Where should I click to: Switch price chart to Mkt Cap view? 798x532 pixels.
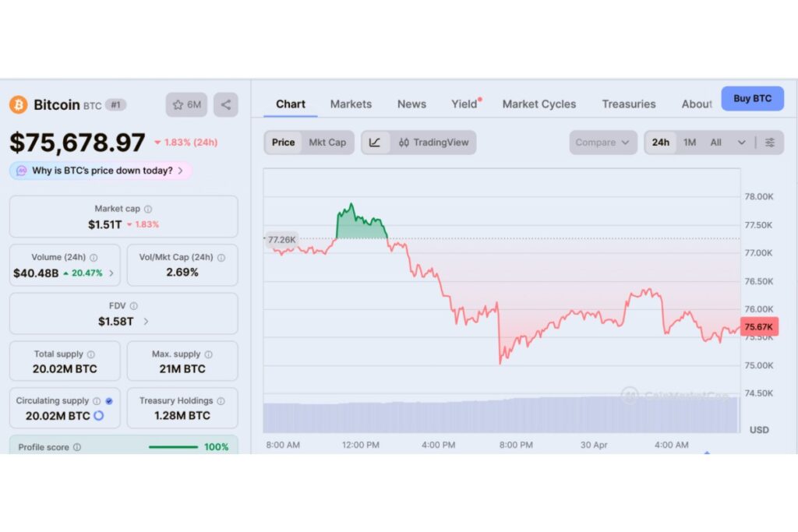(x=327, y=142)
